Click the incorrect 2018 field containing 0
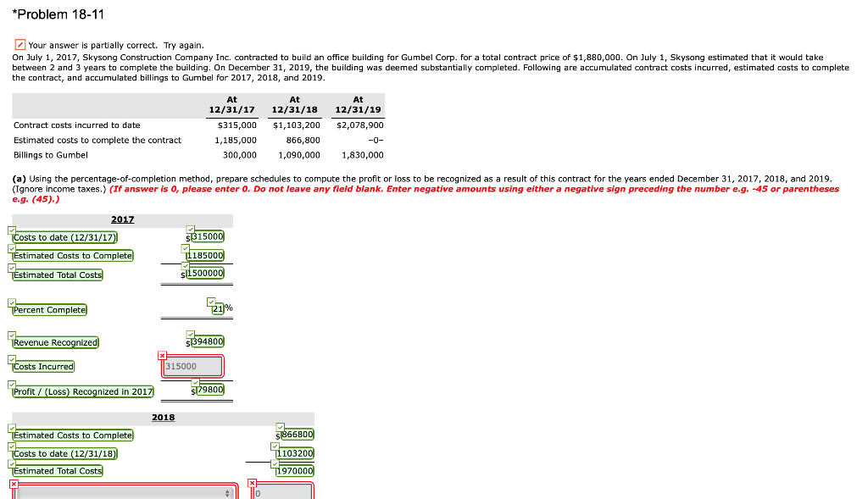The width and height of the screenshot is (868, 499). 282,492
